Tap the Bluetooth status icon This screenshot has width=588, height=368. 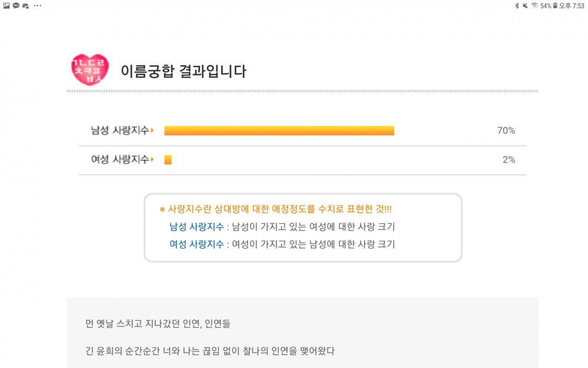(517, 6)
